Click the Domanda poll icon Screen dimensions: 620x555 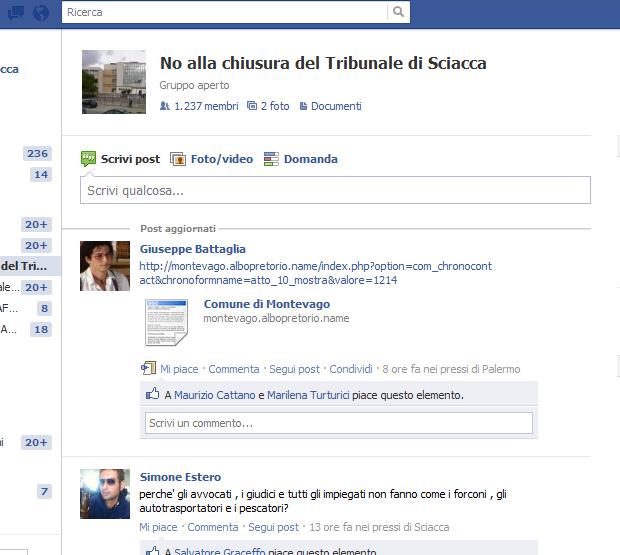pos(271,159)
